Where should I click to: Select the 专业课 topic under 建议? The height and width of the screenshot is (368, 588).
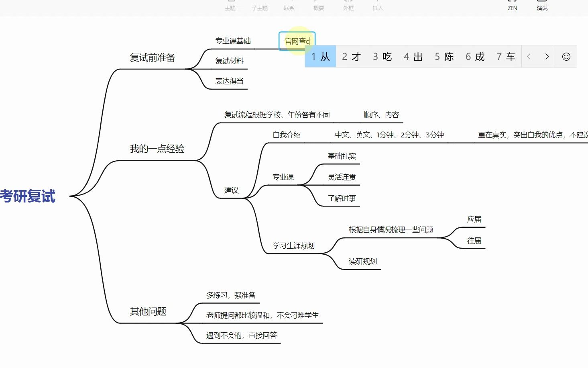click(283, 177)
